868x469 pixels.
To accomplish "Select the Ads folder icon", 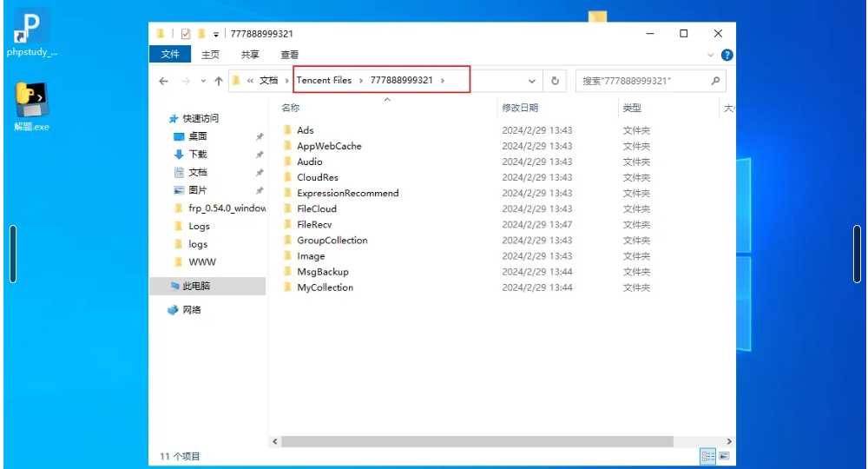I will point(288,130).
